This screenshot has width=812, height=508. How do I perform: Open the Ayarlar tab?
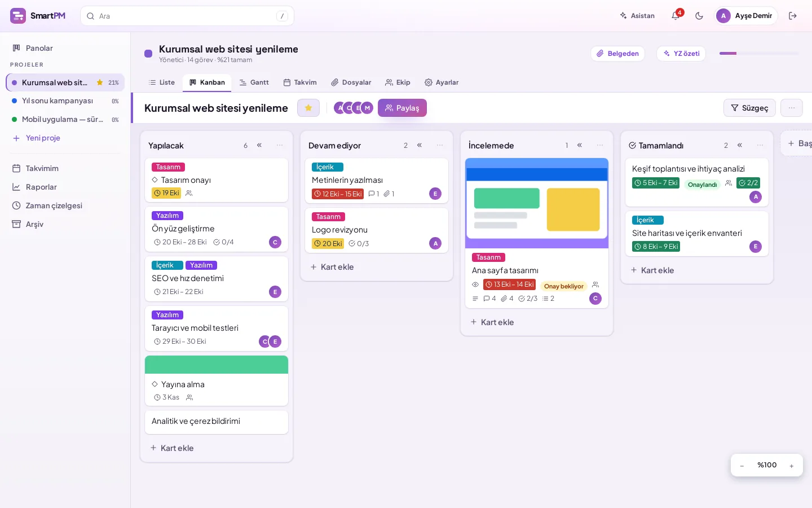pyautogui.click(x=442, y=82)
